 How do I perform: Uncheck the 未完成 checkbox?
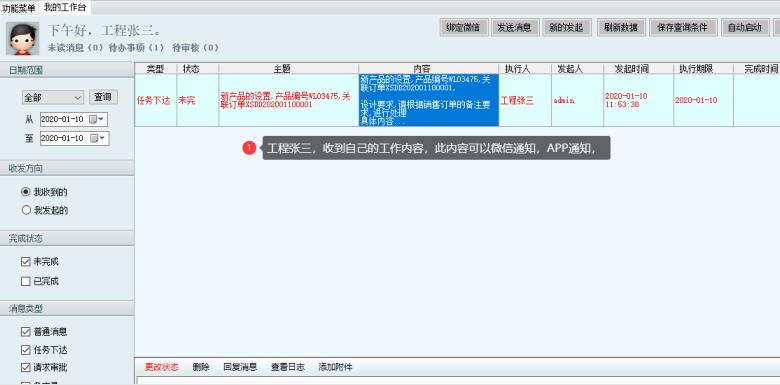(26, 262)
